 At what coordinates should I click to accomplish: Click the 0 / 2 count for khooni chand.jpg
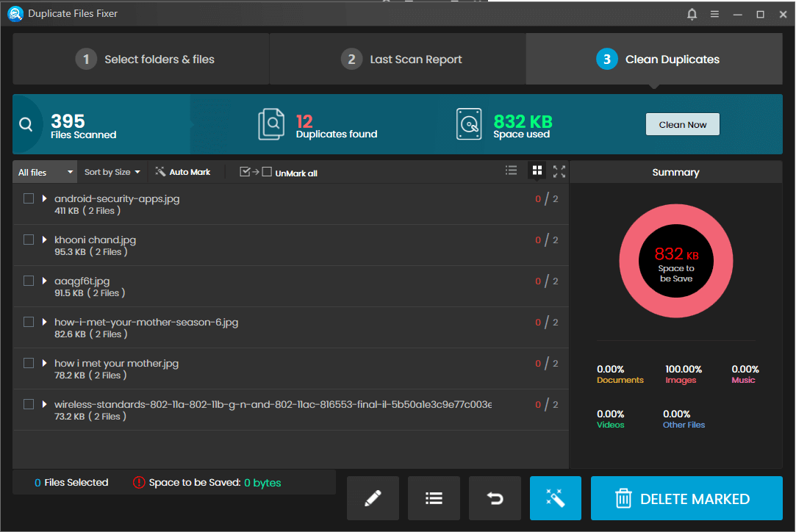[x=547, y=240]
